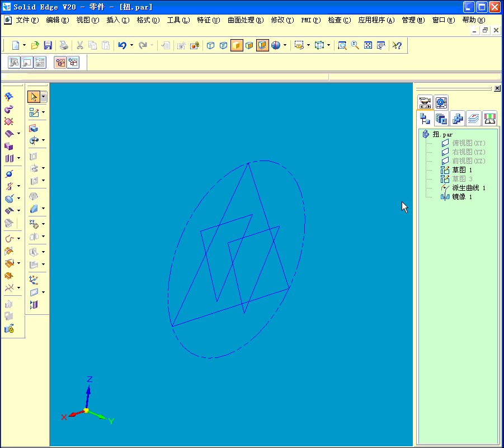Click the Revolved Protrusion icon
Viewport: 504px width, 448px height.
34,140
